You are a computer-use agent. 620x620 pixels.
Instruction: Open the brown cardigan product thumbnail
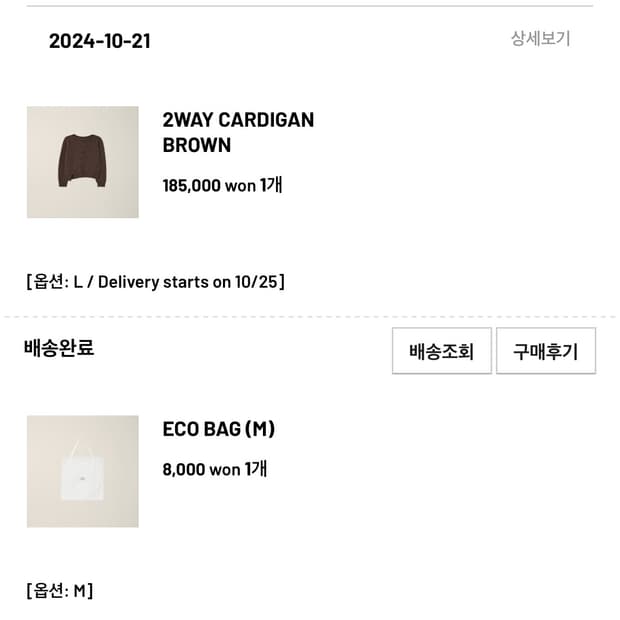tap(82, 162)
